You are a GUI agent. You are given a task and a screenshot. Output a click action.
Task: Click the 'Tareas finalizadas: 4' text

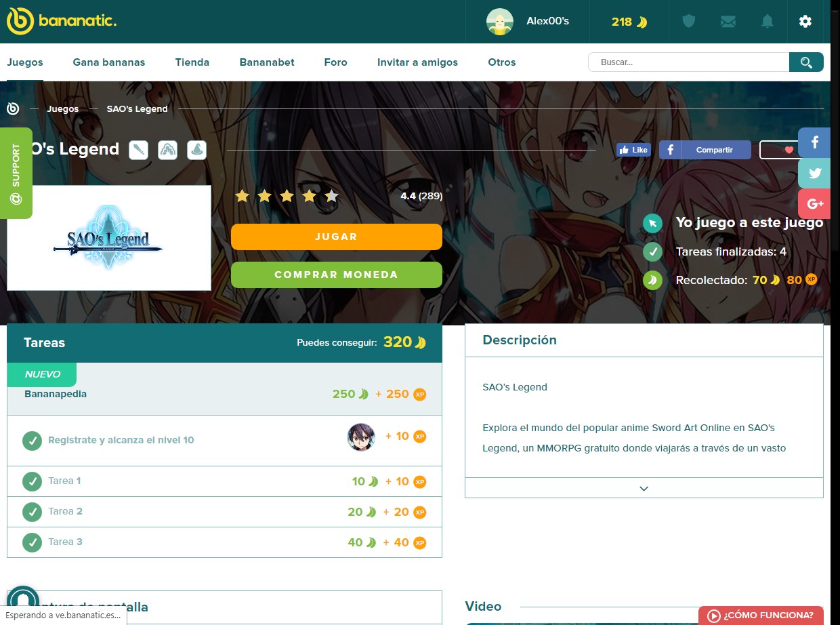(731, 251)
